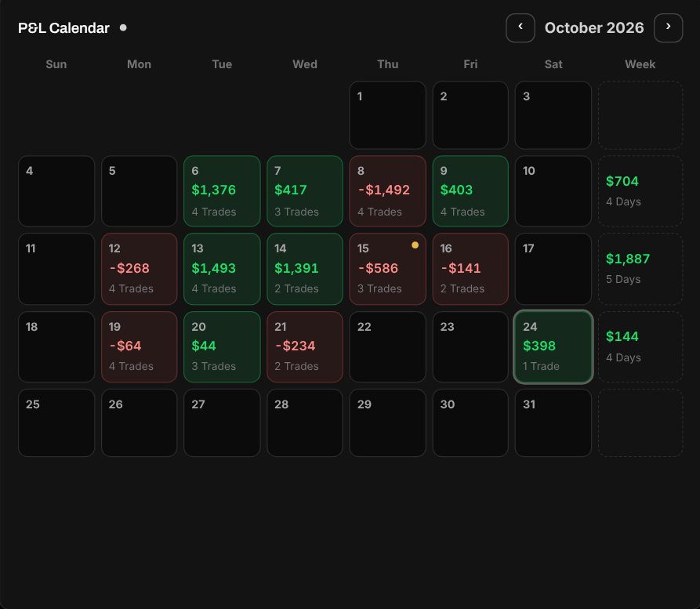The height and width of the screenshot is (609, 700).
Task: Click the Mon column header
Action: 140,64
